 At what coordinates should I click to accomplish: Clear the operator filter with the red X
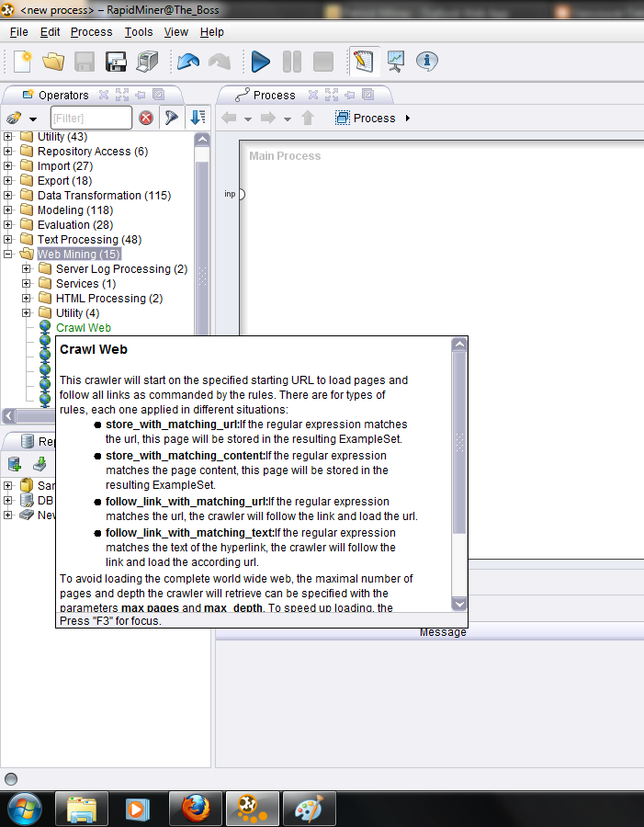[x=146, y=118]
